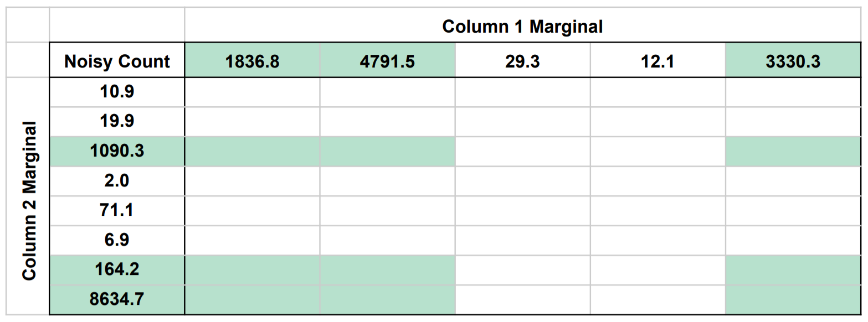The height and width of the screenshot is (322, 868).
Task: Click the 6.9 row label cell
Action: pyautogui.click(x=117, y=240)
